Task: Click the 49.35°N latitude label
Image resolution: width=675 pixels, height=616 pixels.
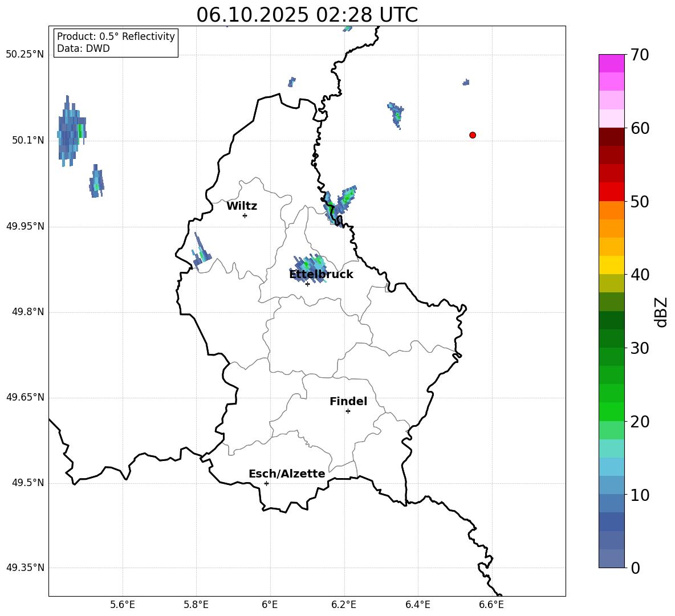Action: click(25, 568)
